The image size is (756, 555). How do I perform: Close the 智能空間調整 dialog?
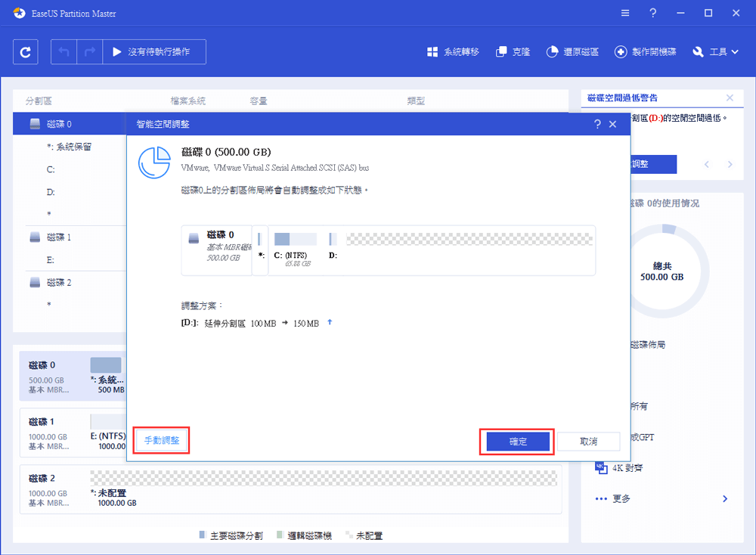(613, 124)
